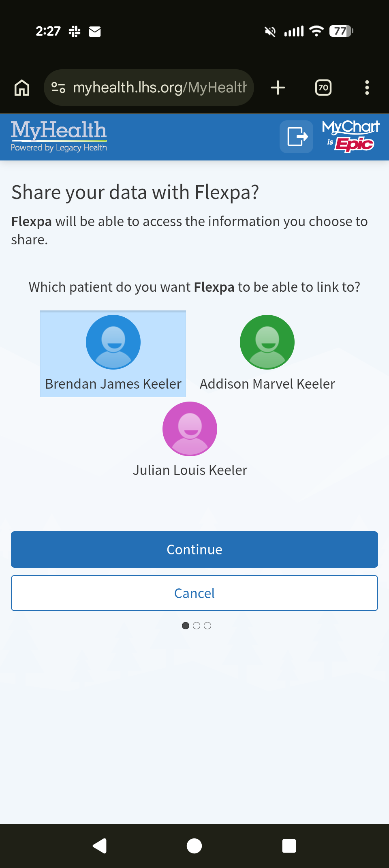Tap the browser home icon
389x868 pixels.
(x=22, y=88)
